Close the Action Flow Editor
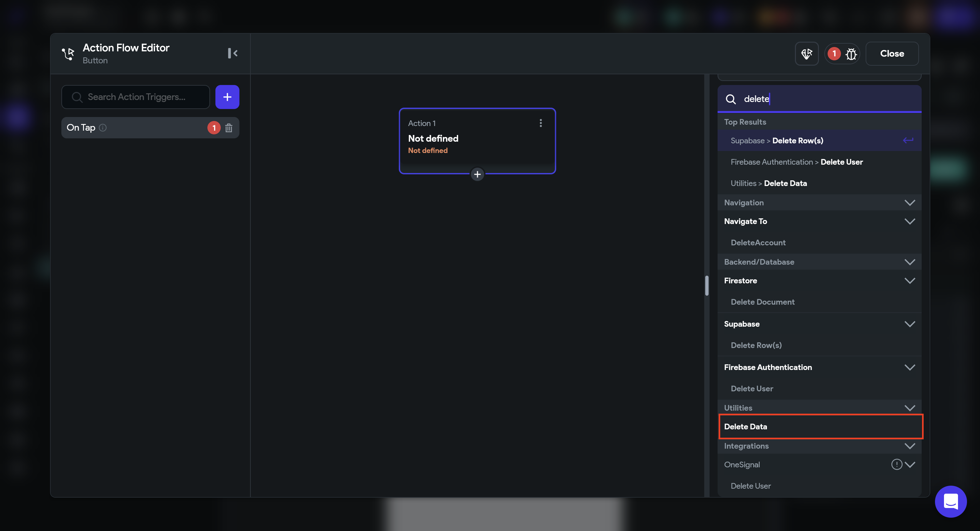Image resolution: width=980 pixels, height=531 pixels. pos(892,54)
